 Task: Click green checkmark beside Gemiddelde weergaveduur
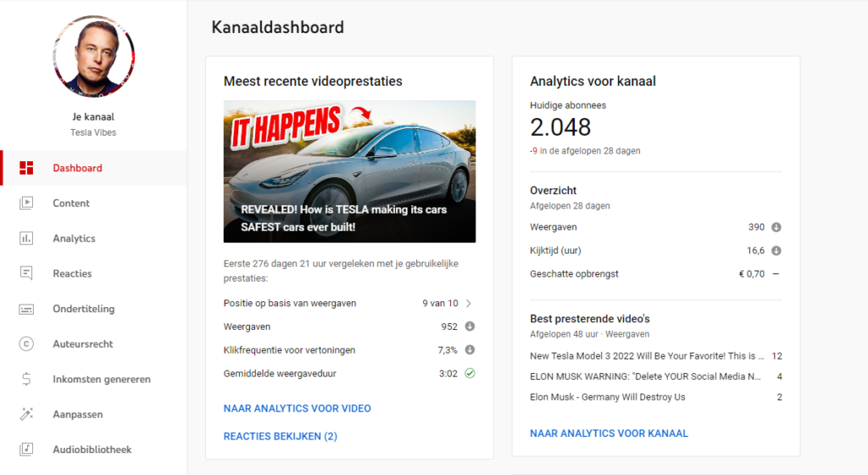[469, 373]
